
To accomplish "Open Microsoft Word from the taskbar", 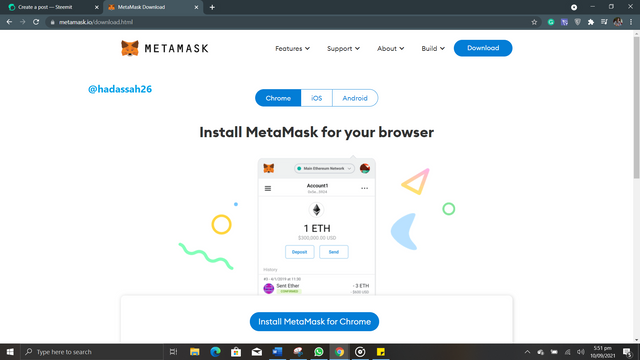I will pos(278,352).
